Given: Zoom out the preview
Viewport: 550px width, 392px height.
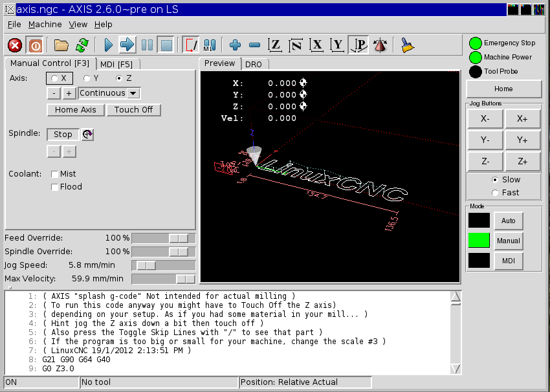Looking at the screenshot, I should coord(254,45).
